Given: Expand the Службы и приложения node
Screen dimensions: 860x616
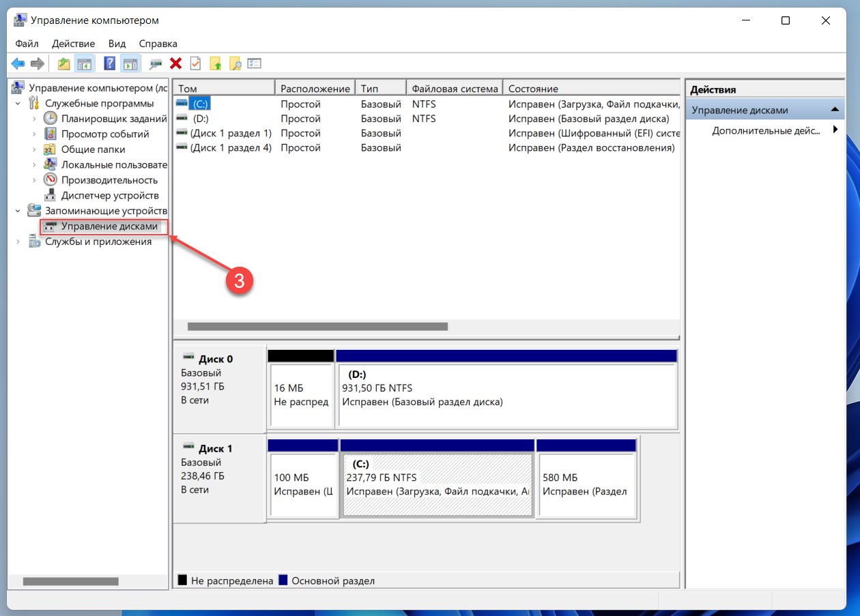Looking at the screenshot, I should tap(18, 242).
